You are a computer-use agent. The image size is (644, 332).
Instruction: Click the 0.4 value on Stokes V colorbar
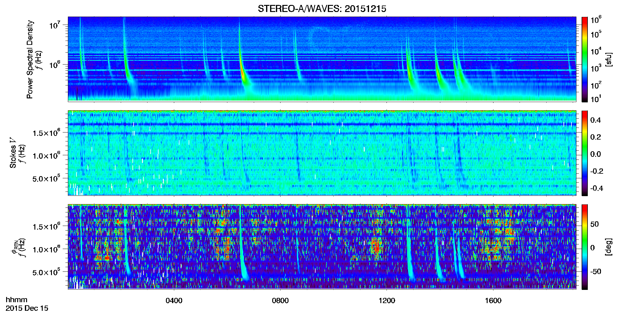coord(595,120)
